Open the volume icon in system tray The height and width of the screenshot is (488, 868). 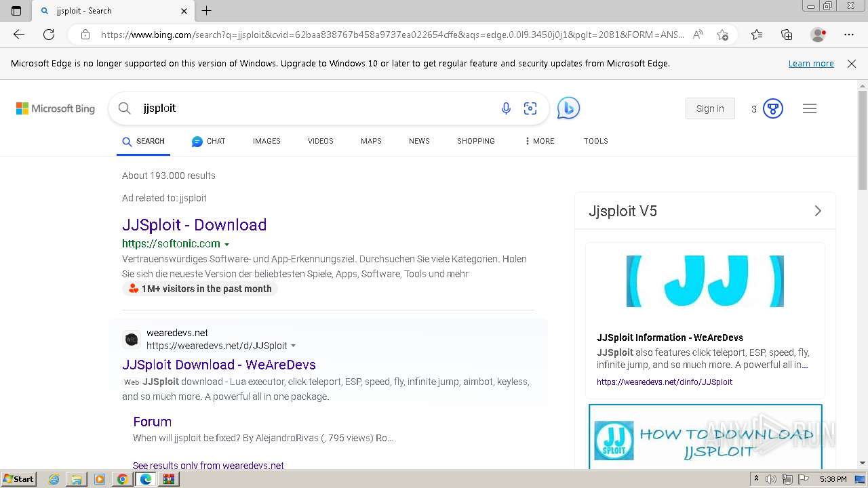point(771,479)
